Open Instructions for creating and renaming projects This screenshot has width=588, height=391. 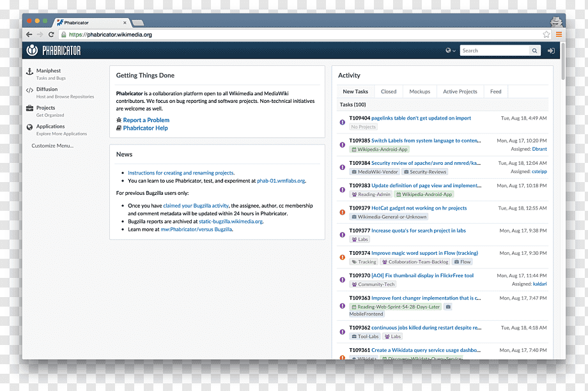pyautogui.click(x=181, y=173)
